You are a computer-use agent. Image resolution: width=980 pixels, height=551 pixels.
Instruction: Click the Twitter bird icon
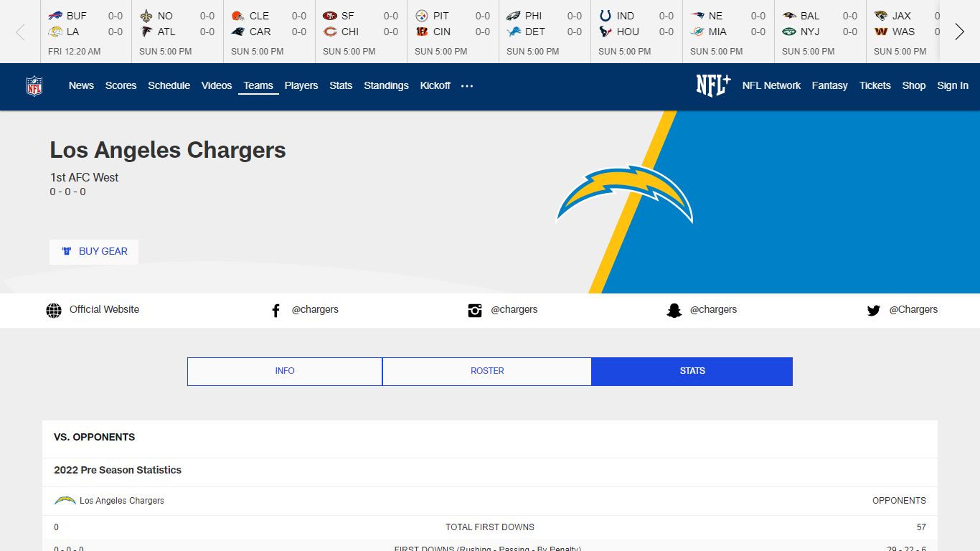873,311
